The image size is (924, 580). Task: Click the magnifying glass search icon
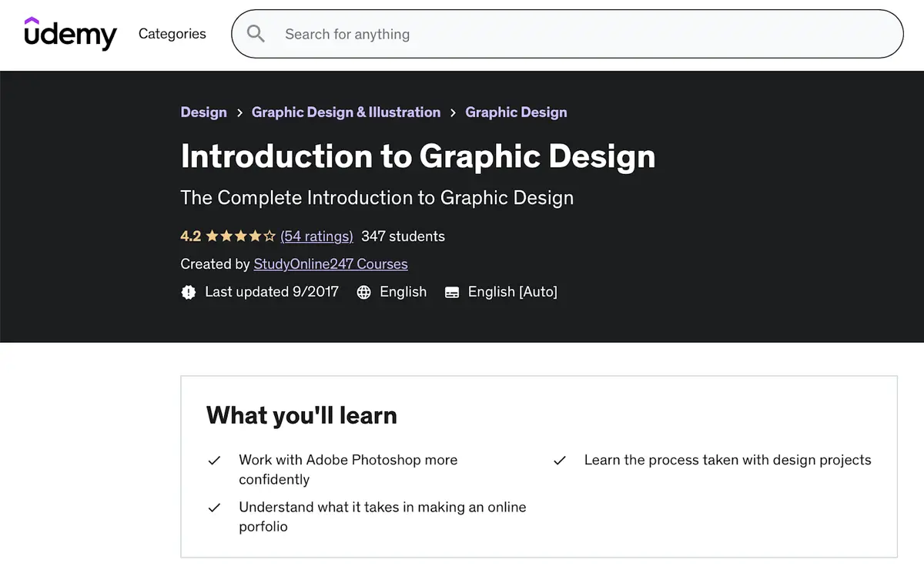[255, 34]
